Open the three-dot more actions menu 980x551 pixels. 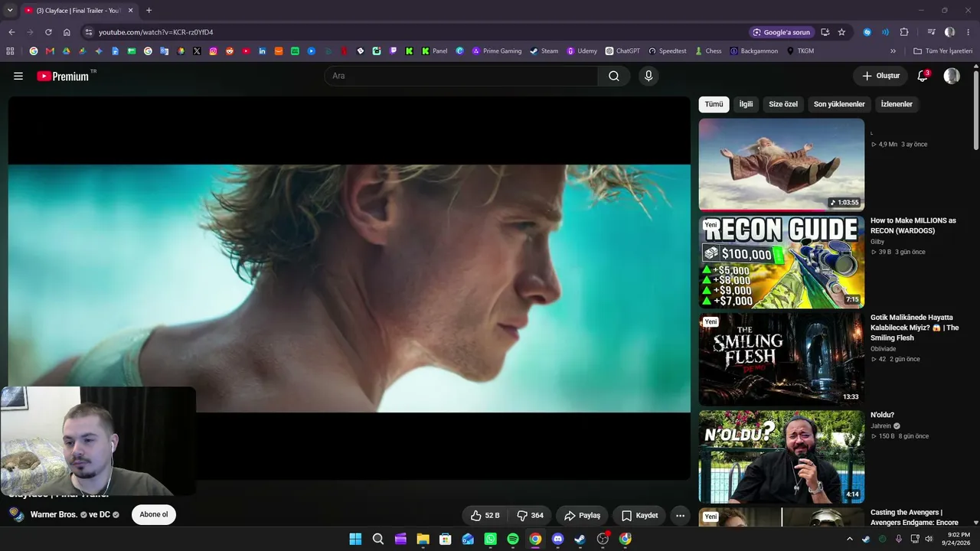coord(680,515)
